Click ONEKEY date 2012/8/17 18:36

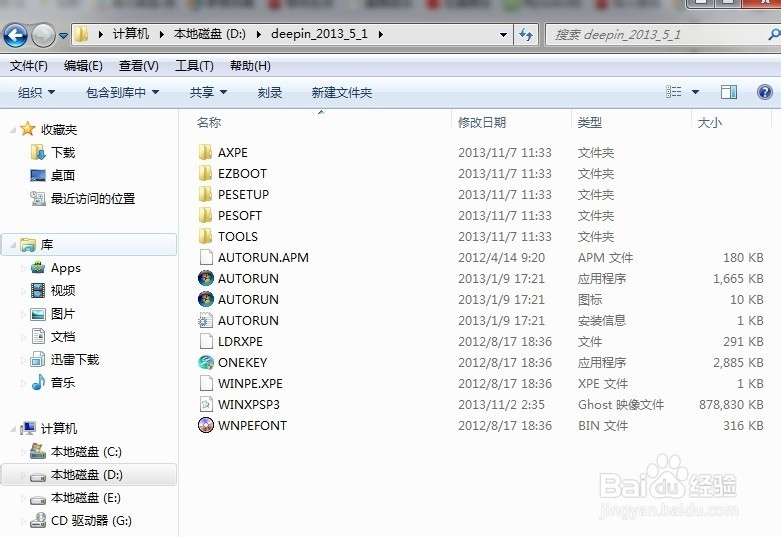505,363
